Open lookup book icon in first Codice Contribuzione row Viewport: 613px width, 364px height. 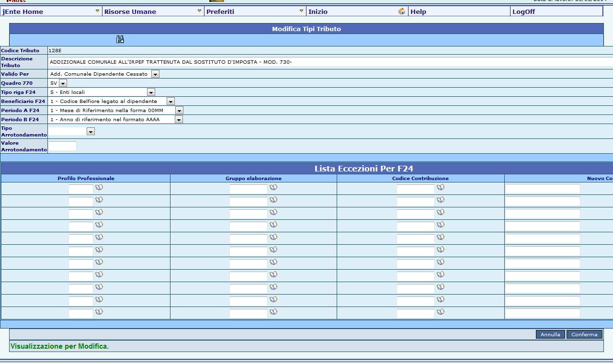[x=441, y=188]
